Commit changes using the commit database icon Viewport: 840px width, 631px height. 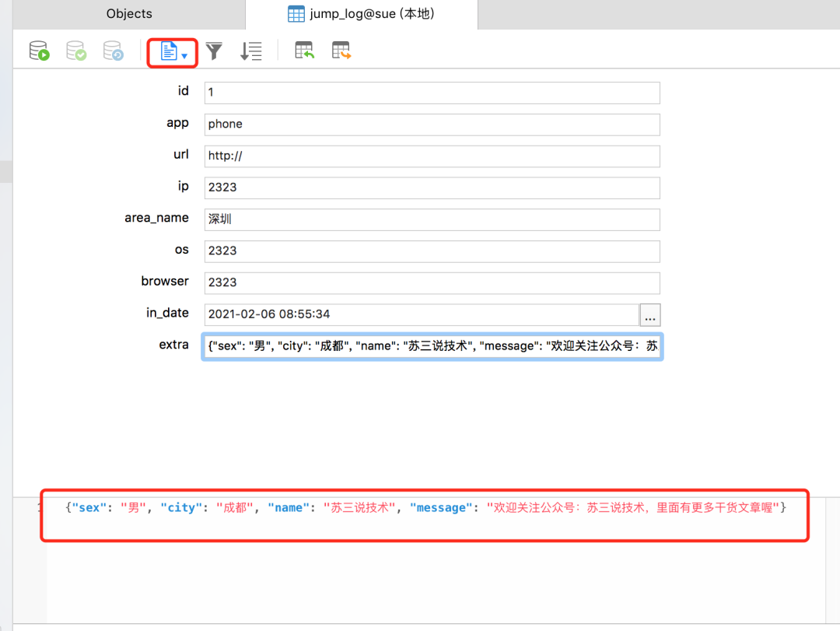pyautogui.click(x=75, y=50)
